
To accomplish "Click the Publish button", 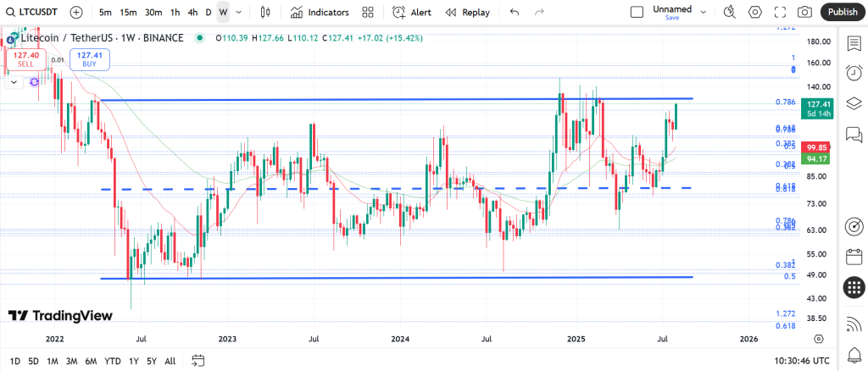I will pos(843,12).
